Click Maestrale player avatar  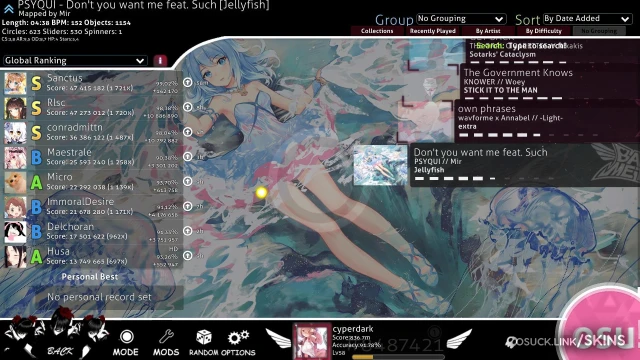[16, 158]
